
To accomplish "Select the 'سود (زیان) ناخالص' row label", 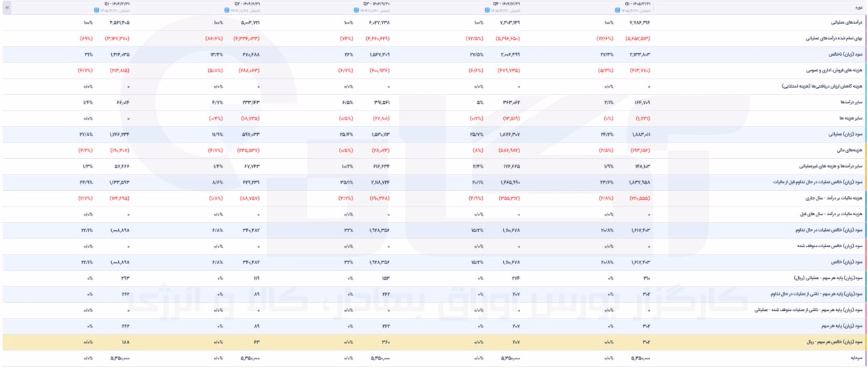I will (843, 55).
